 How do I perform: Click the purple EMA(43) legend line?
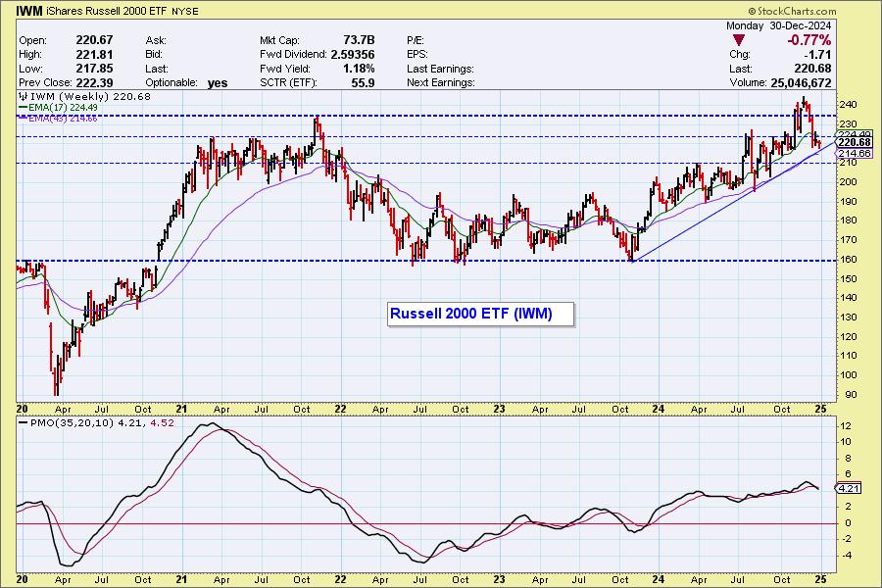pos(23,119)
